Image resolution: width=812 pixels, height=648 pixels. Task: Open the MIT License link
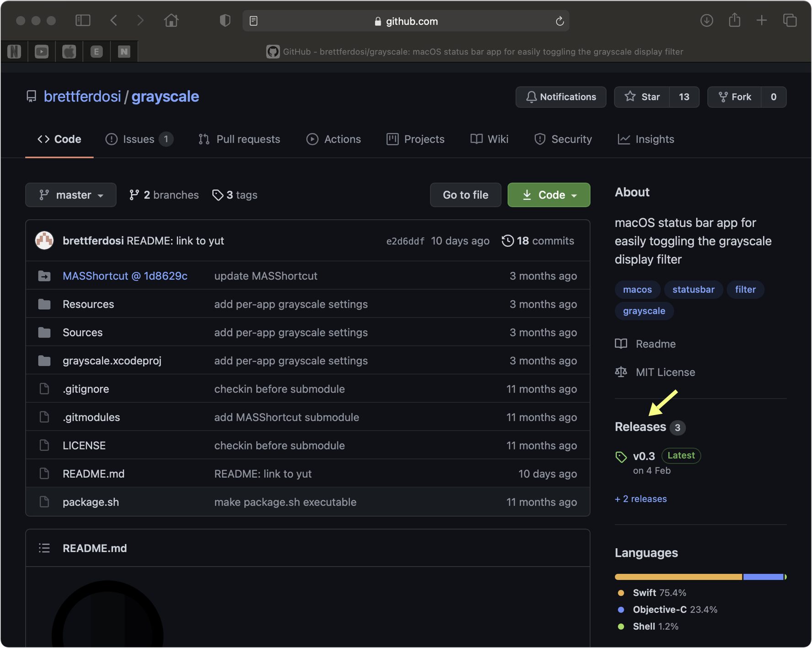[655, 373]
